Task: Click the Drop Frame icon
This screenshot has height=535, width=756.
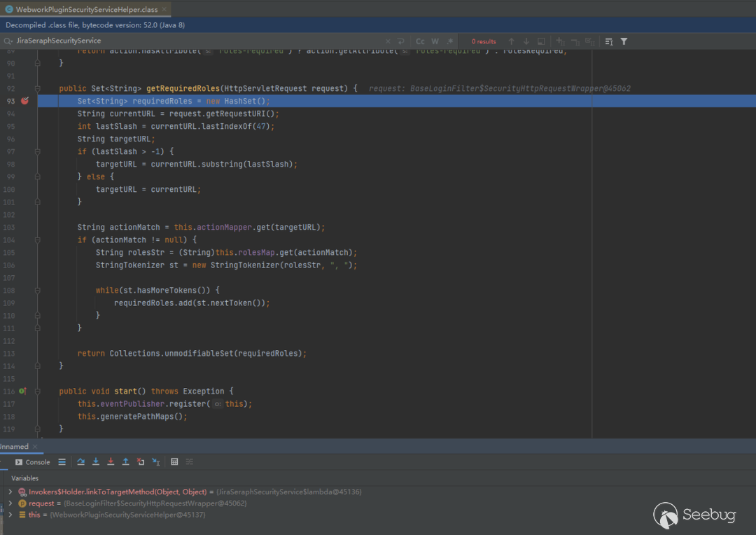Action: coord(141,462)
